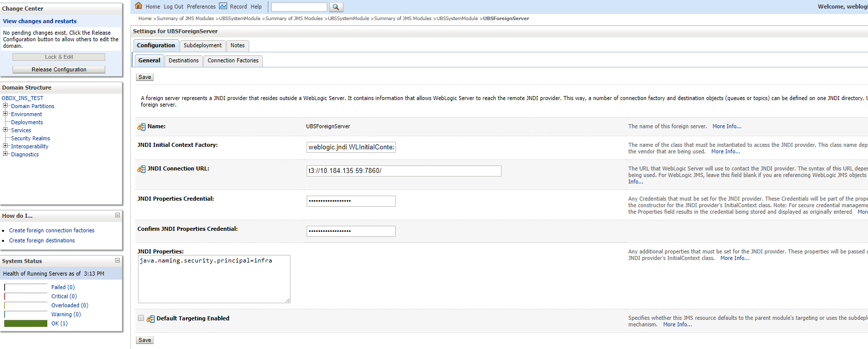Click the empty Warning health bar
Viewport: 868px width, 349px height.
tap(26, 314)
